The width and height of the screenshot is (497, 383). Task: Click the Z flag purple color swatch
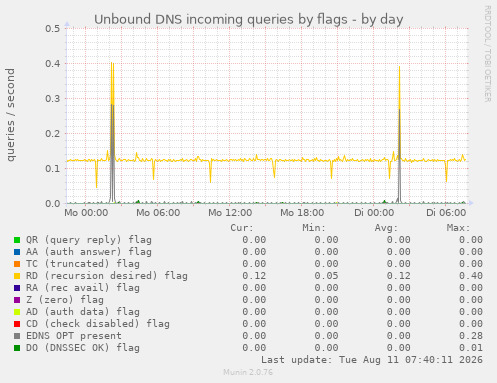(x=17, y=300)
